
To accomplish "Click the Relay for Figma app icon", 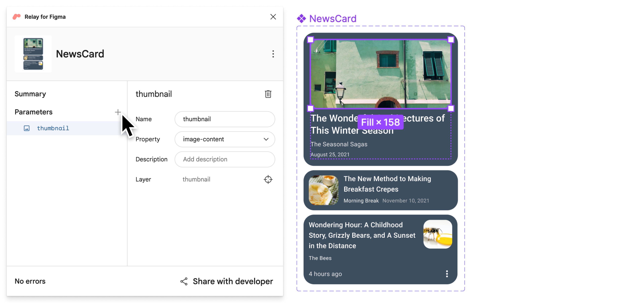I will coord(16,16).
